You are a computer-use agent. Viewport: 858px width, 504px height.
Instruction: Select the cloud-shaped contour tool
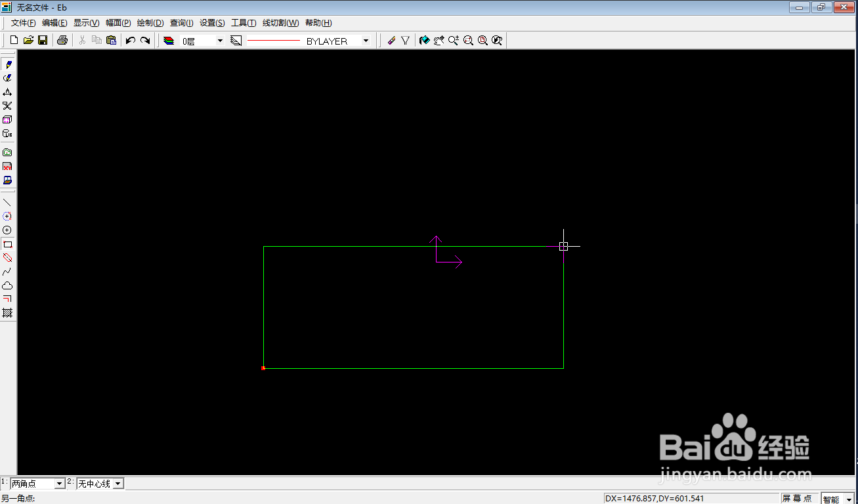(8, 285)
